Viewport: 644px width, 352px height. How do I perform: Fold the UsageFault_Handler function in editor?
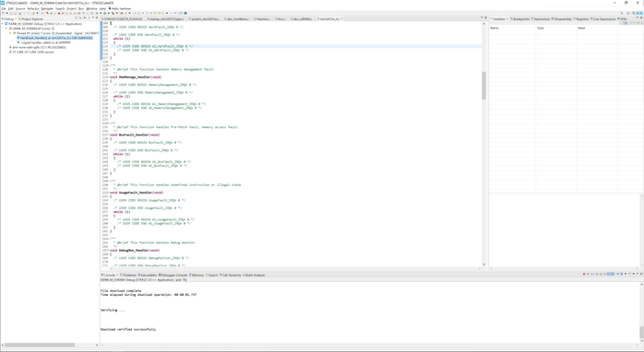click(x=109, y=193)
